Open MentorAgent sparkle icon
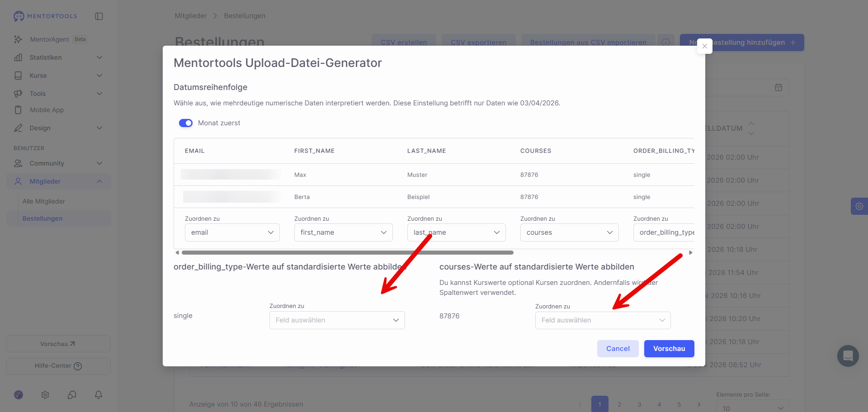 click(x=18, y=39)
